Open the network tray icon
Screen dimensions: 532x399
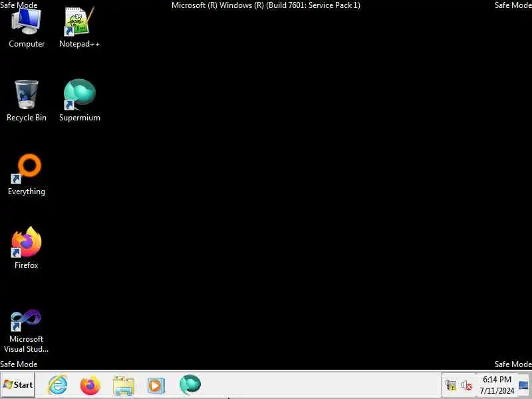click(451, 385)
